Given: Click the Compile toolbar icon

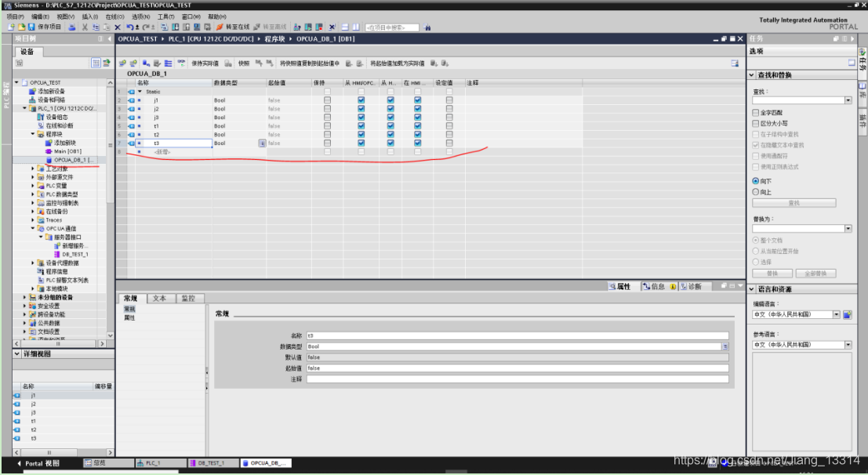Looking at the screenshot, I should pyautogui.click(x=164, y=27).
